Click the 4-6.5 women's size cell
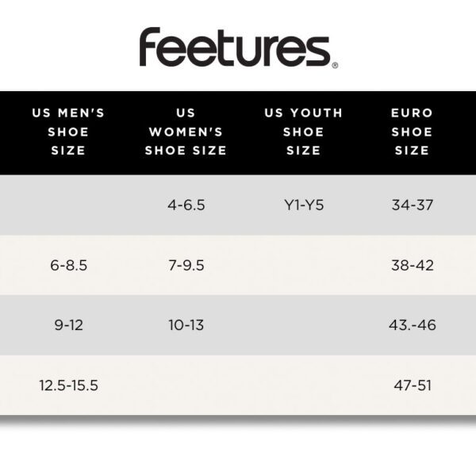Image resolution: width=476 pixels, height=476 pixels. (186, 205)
